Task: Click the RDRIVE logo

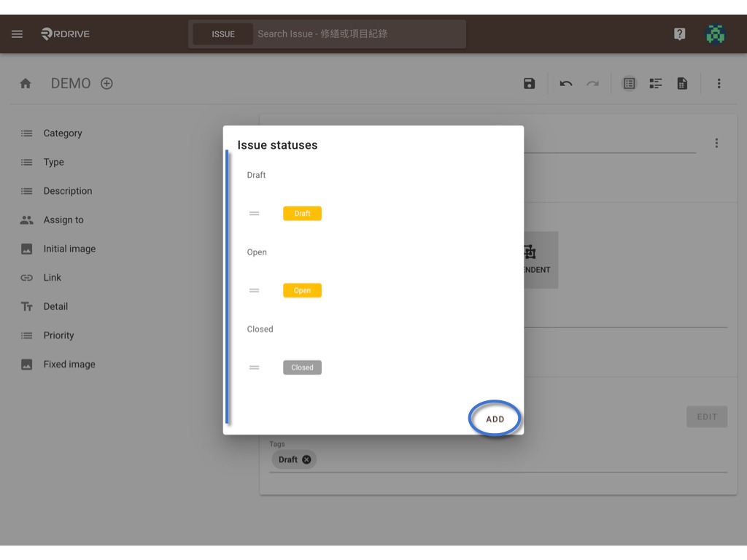Action: point(65,34)
